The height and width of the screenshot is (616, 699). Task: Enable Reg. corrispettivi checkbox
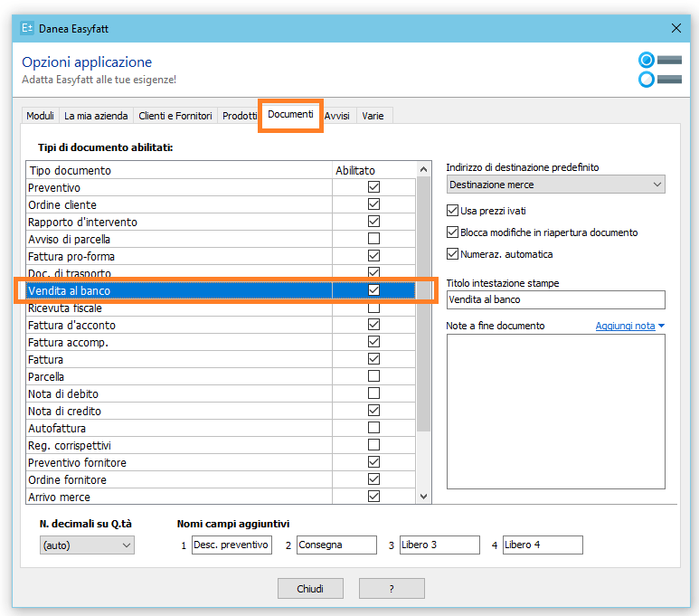click(x=373, y=445)
